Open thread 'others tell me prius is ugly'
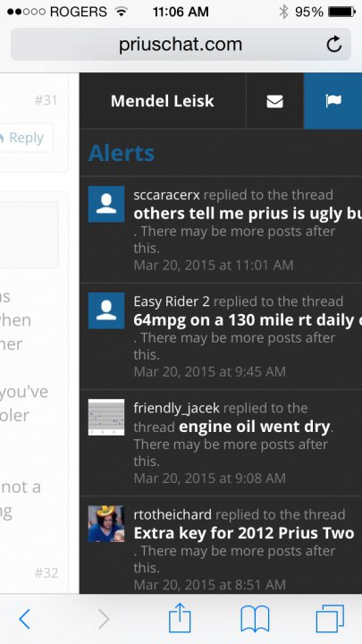 tap(248, 214)
